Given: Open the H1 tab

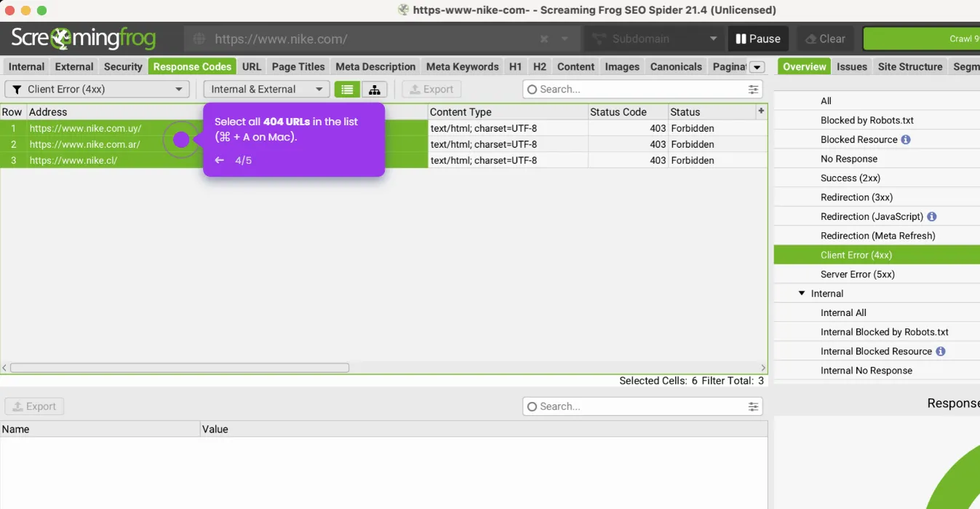Looking at the screenshot, I should click(515, 66).
